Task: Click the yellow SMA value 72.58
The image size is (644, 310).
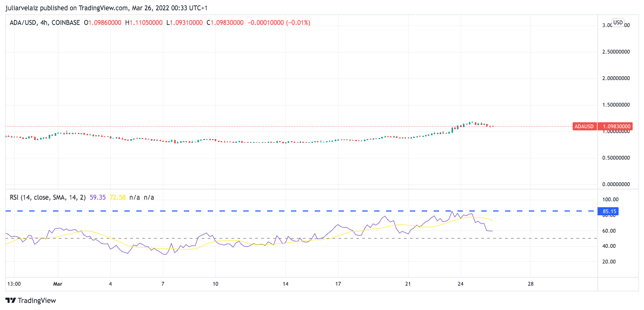Action: (x=117, y=197)
